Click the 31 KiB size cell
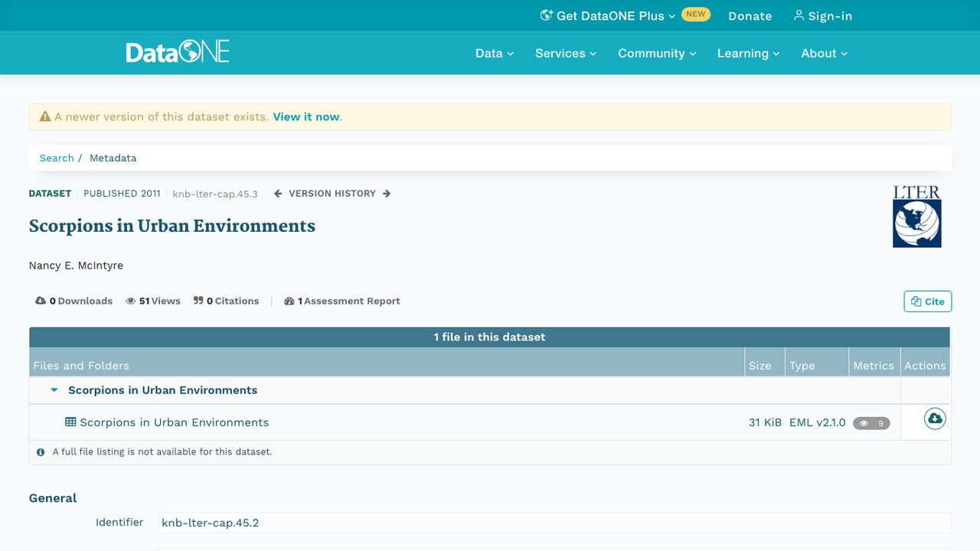The width and height of the screenshot is (980, 551). pos(765,422)
